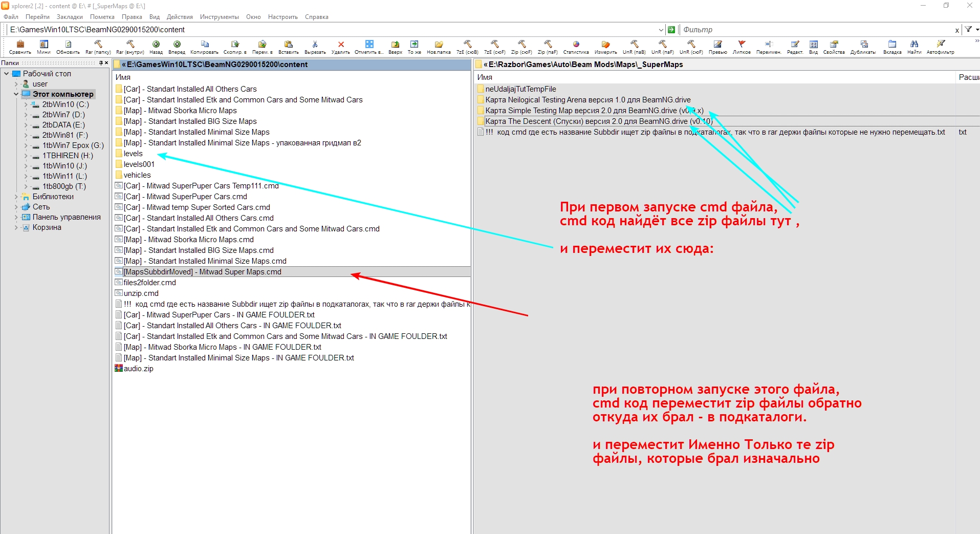The image size is (980, 534).
Task: Clear the filter with the x button
Action: 957,30
